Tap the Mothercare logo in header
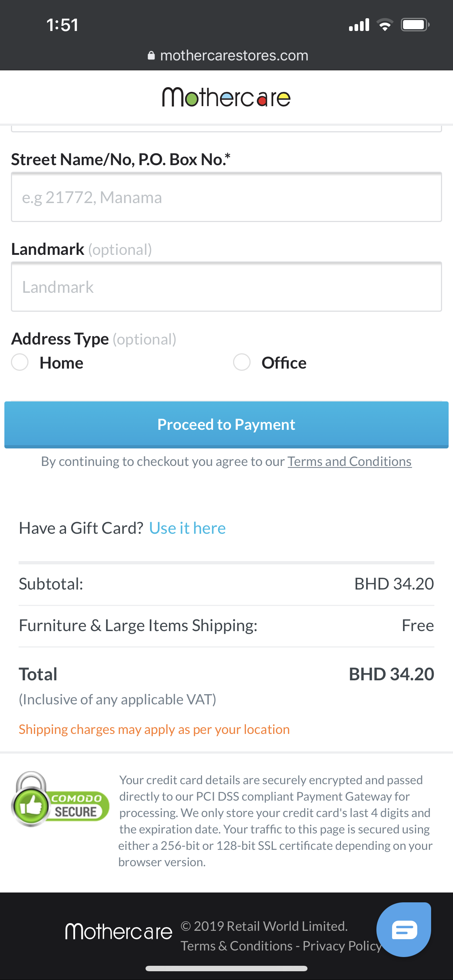The height and width of the screenshot is (980, 453). (226, 97)
